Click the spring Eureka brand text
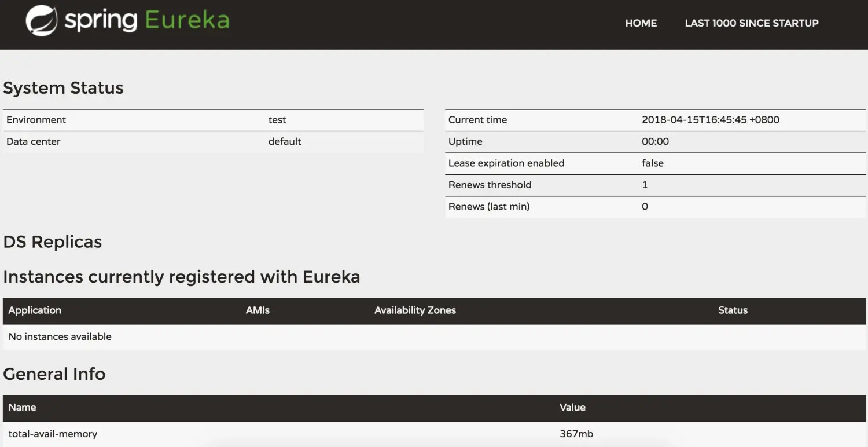This screenshot has width=868, height=447. 146,21
